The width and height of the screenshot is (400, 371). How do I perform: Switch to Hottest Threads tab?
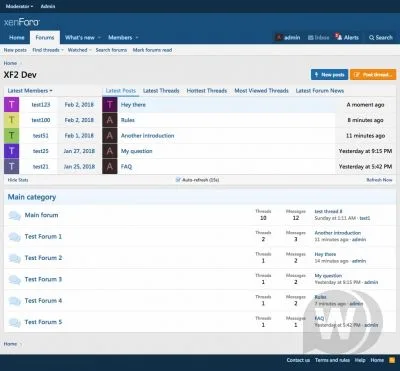[x=207, y=91]
